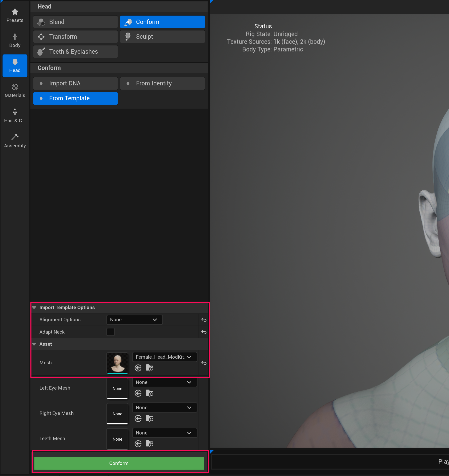Open the Materials panel
The image size is (449, 476).
[15, 90]
